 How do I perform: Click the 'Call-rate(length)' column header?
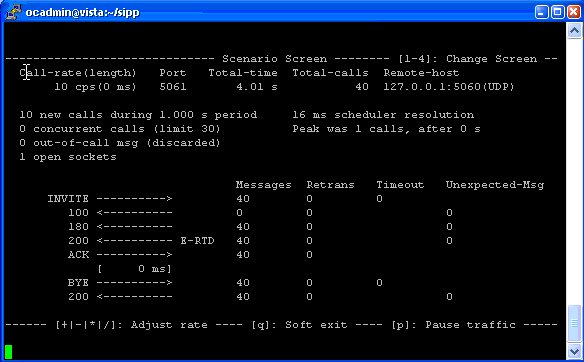click(78, 73)
